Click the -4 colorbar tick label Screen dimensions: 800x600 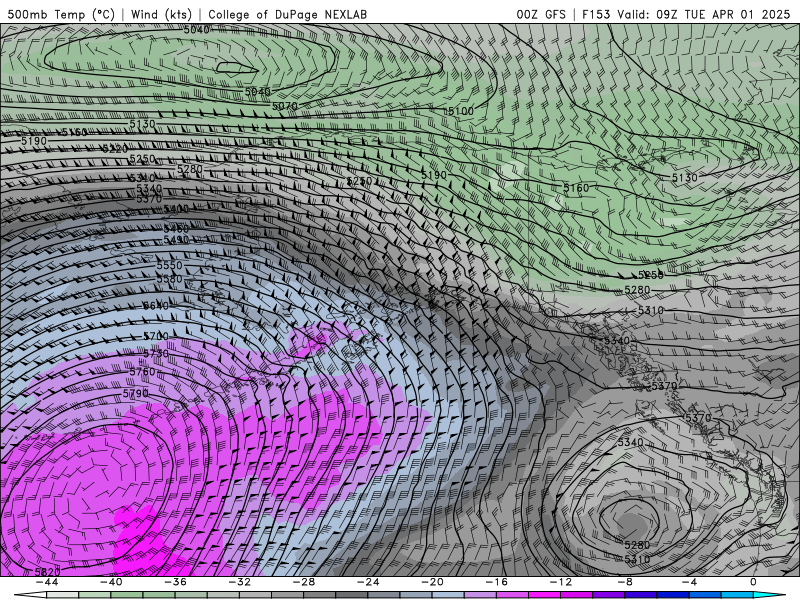tap(689, 582)
